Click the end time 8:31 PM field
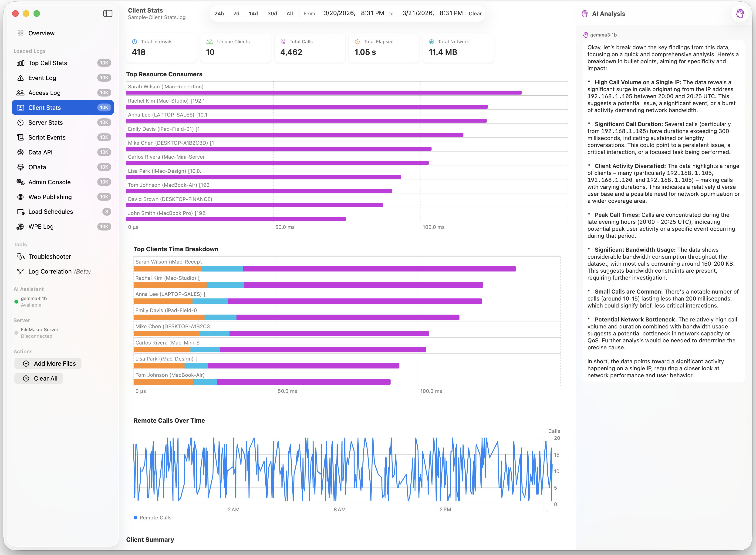The image size is (756, 555). 451,13
